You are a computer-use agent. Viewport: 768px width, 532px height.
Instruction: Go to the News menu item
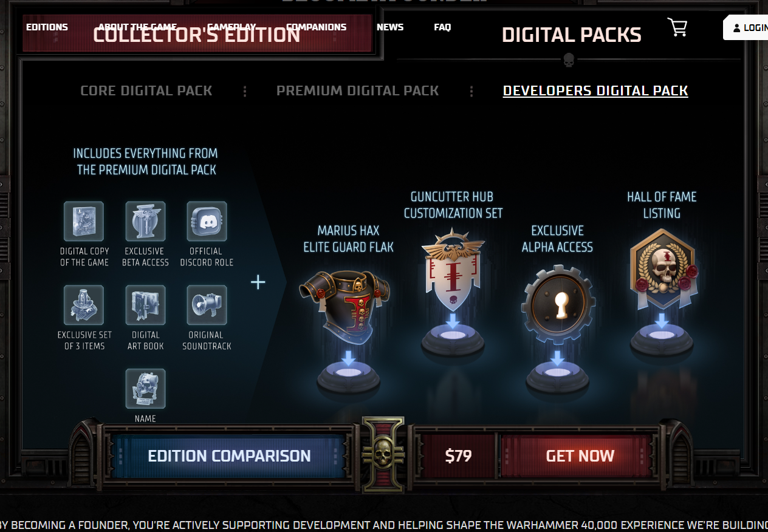point(390,27)
